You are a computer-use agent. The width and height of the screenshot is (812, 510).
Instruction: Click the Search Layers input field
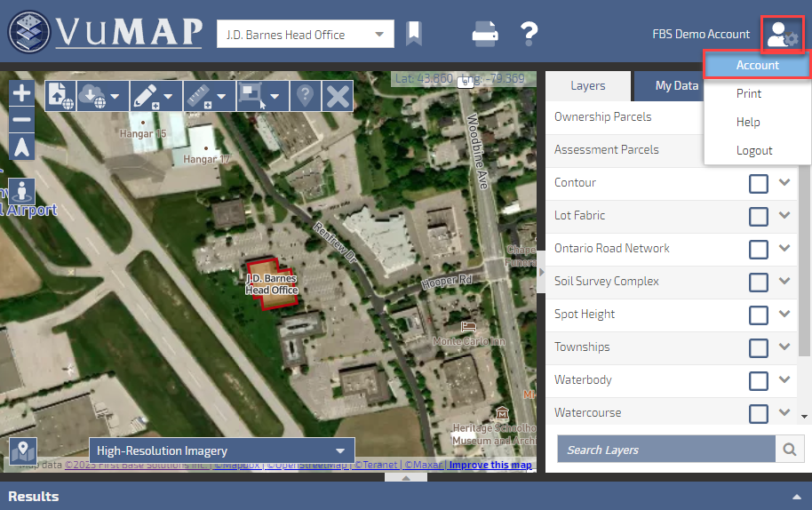point(666,450)
